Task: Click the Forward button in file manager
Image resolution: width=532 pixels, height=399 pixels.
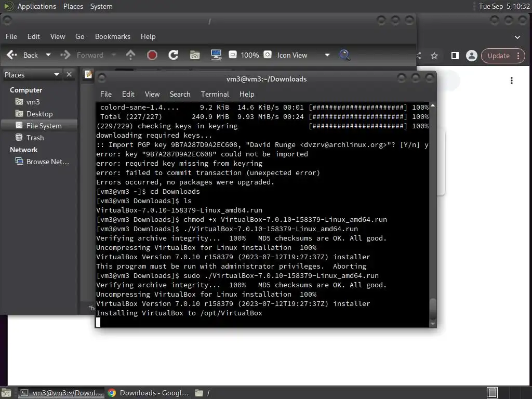Action: (82, 55)
